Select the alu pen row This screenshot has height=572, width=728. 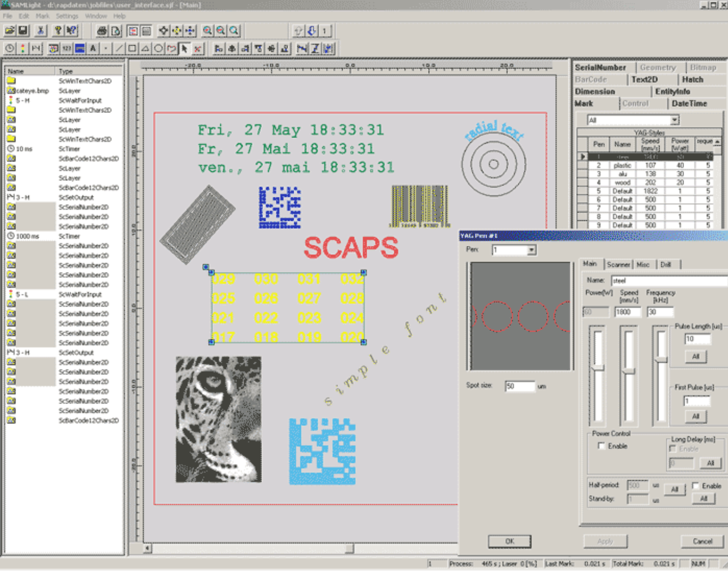pyautogui.click(x=650, y=174)
